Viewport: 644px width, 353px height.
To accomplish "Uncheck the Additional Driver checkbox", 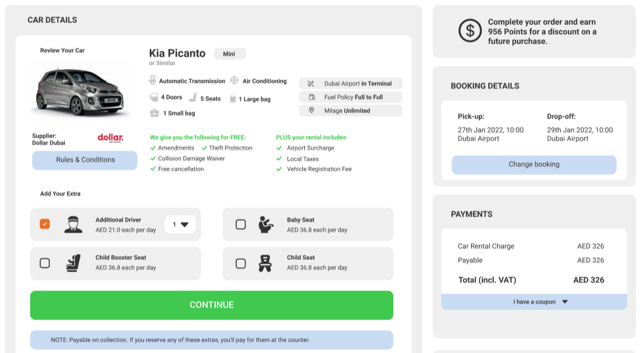I will click(x=45, y=224).
